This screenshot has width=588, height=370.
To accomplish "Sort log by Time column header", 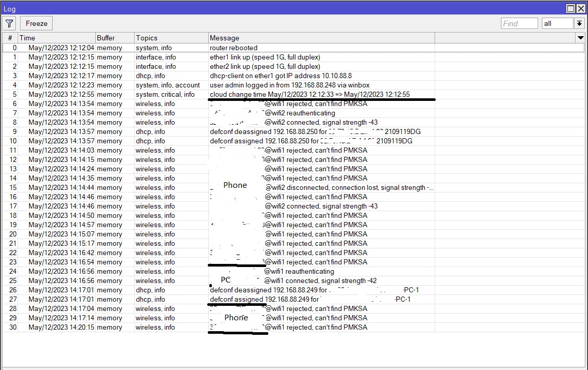I will pyautogui.click(x=56, y=38).
